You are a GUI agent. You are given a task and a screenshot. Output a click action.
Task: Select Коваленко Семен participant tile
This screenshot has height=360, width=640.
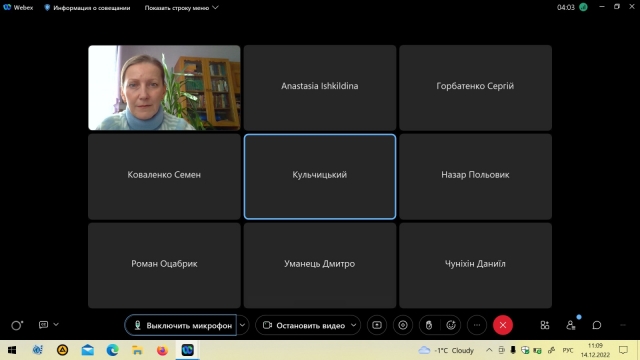pos(164,176)
